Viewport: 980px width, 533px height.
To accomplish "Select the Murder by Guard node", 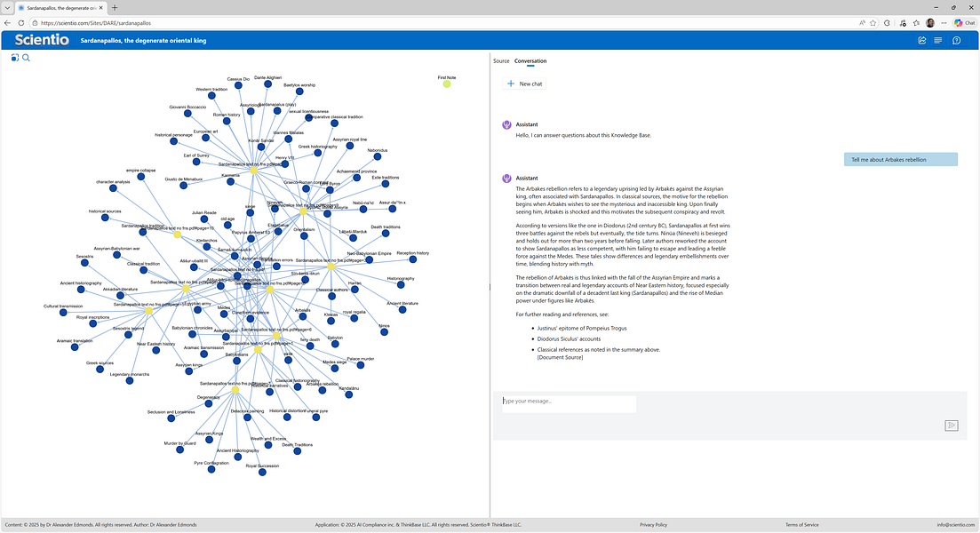I will [x=180, y=449].
